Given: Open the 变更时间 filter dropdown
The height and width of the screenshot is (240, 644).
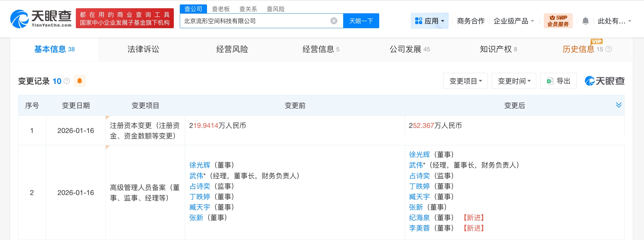Looking at the screenshot, I should click(513, 81).
